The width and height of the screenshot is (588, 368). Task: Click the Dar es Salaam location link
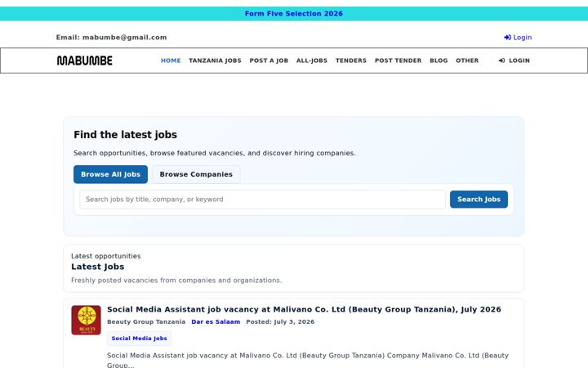pos(216,322)
